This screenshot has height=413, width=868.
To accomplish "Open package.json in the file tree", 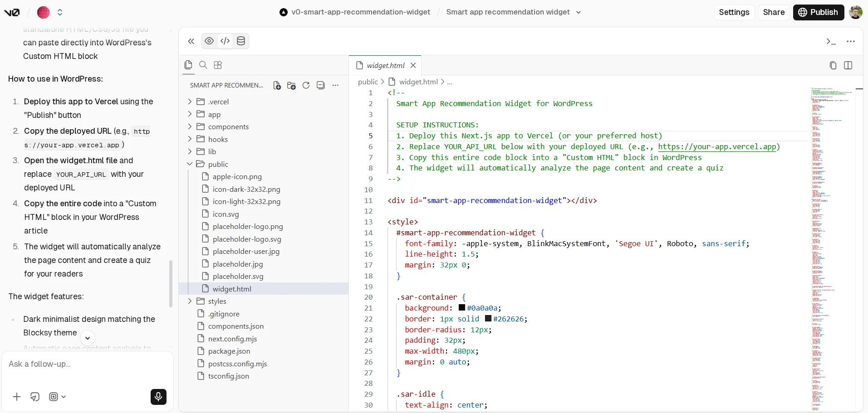I will (x=229, y=351).
